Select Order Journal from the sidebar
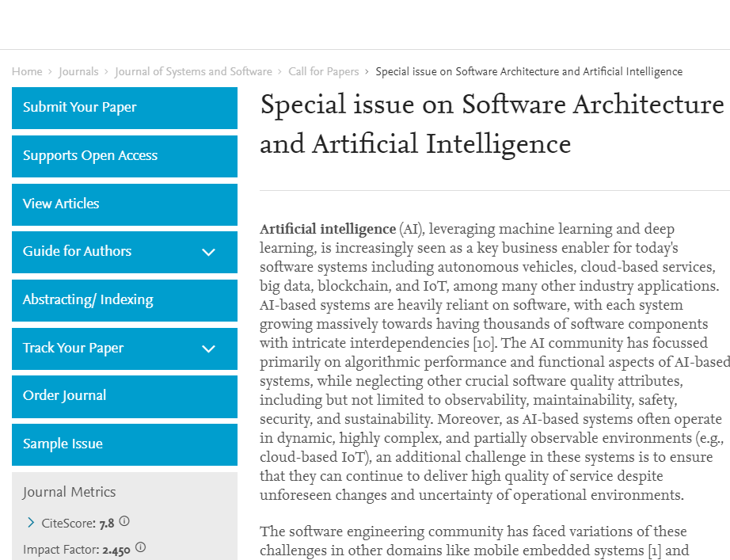 click(66, 396)
